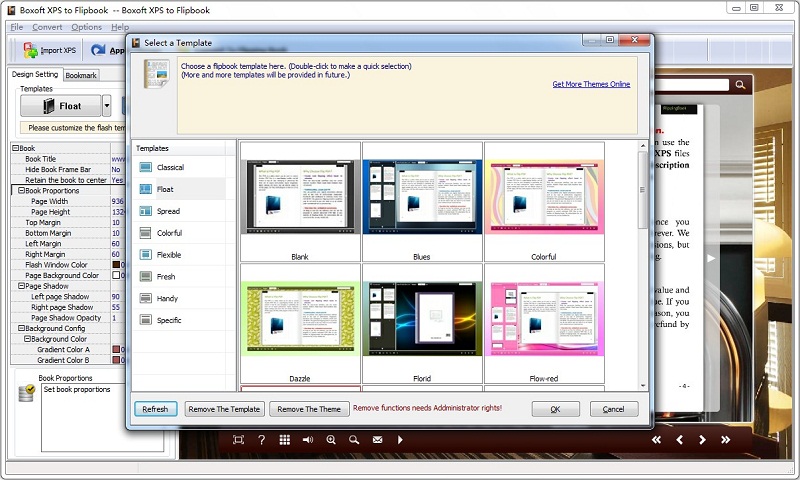The height and width of the screenshot is (480, 800).
Task: Collapse the Page Shadow node
Action: point(21,286)
